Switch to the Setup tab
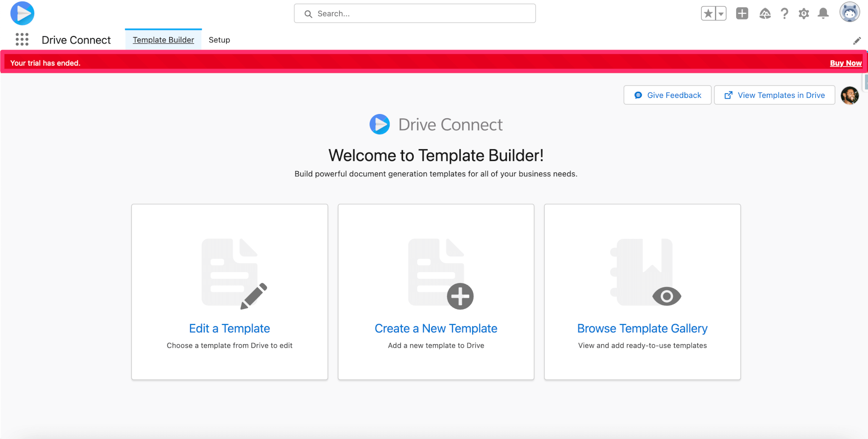This screenshot has height=439, width=868. pos(219,40)
